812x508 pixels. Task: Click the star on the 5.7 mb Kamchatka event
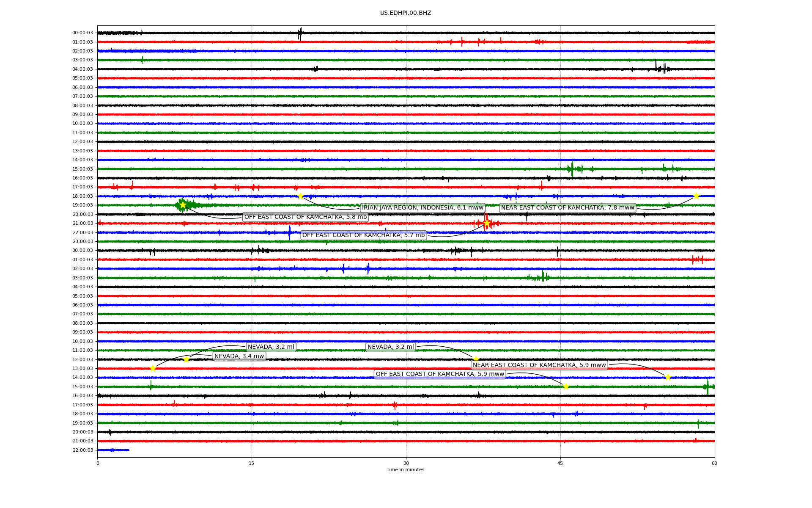pos(487,223)
